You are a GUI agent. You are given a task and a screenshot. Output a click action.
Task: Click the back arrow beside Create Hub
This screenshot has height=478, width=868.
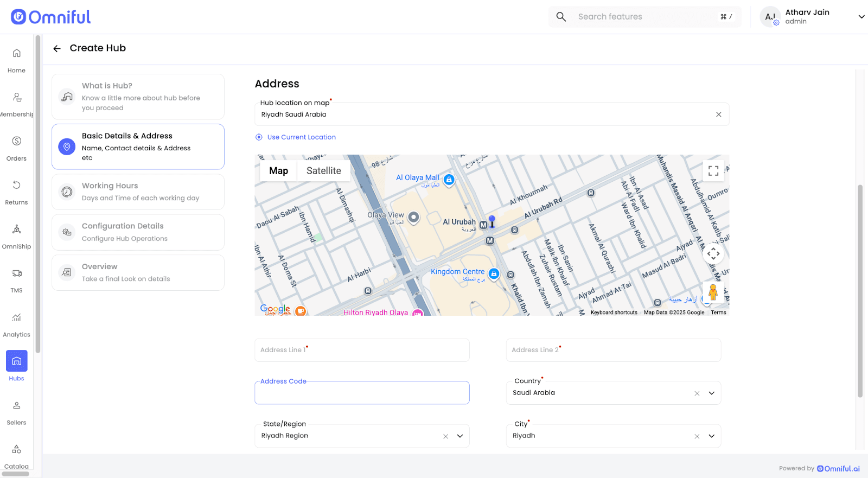(x=57, y=49)
